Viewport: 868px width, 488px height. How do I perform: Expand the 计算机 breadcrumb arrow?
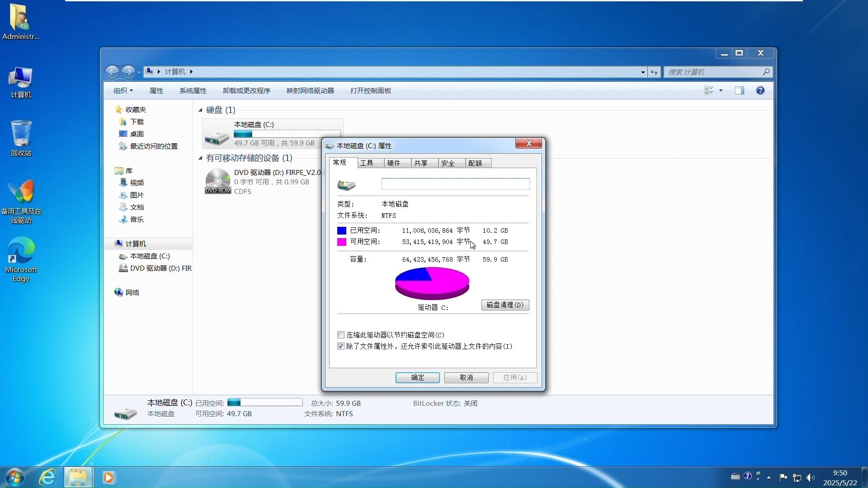(191, 72)
